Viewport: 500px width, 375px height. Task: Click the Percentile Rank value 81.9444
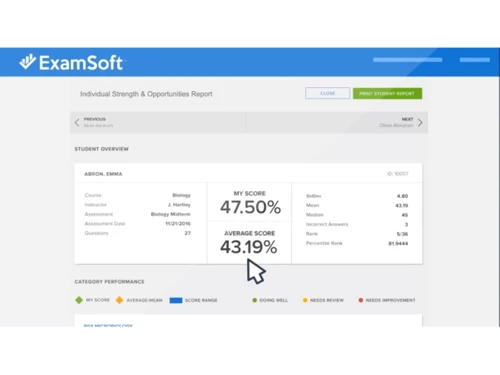point(398,243)
